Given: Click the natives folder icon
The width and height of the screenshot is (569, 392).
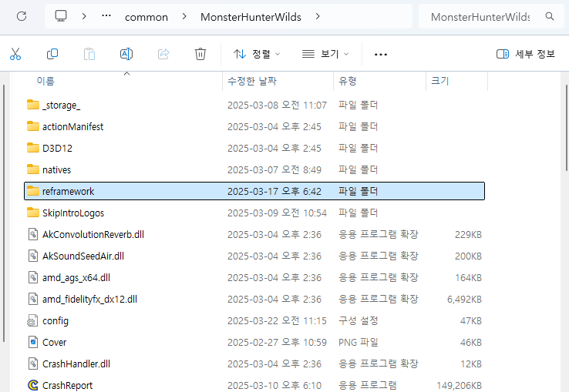Looking at the screenshot, I should point(33,169).
